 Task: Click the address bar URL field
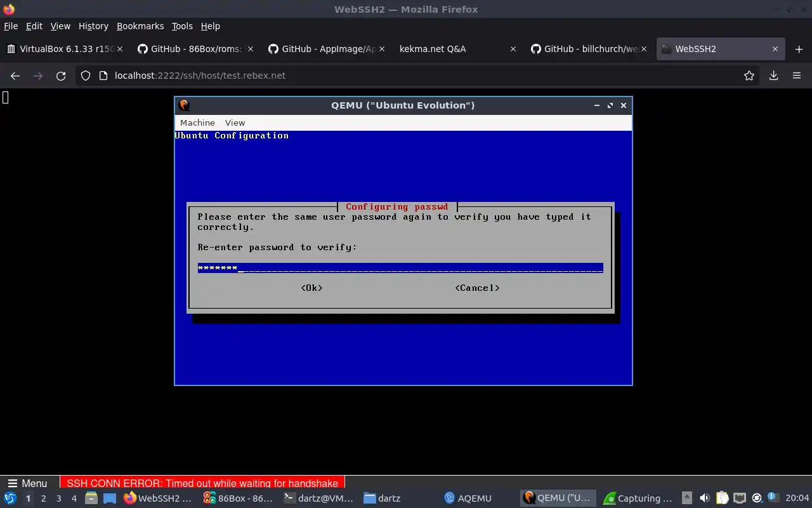point(419,76)
